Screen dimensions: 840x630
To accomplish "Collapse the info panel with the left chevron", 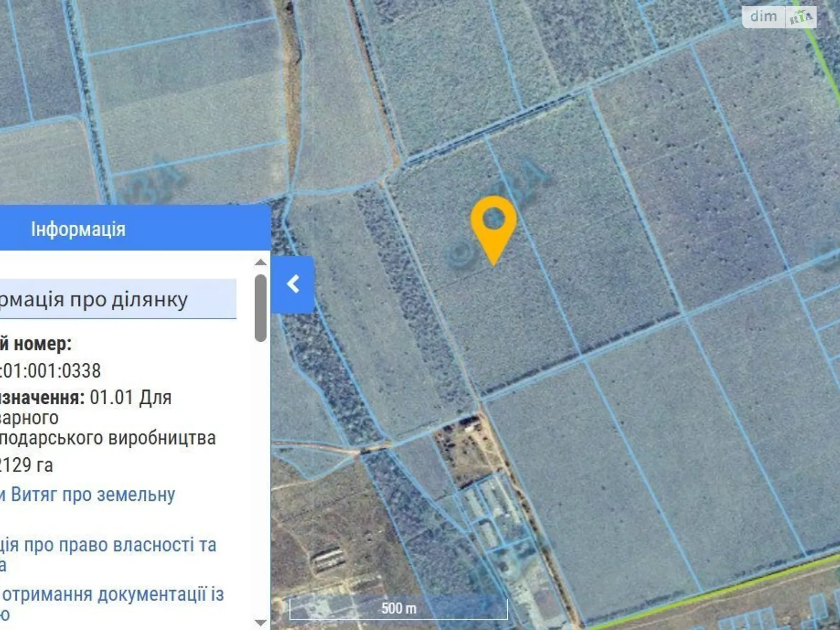I will [293, 284].
